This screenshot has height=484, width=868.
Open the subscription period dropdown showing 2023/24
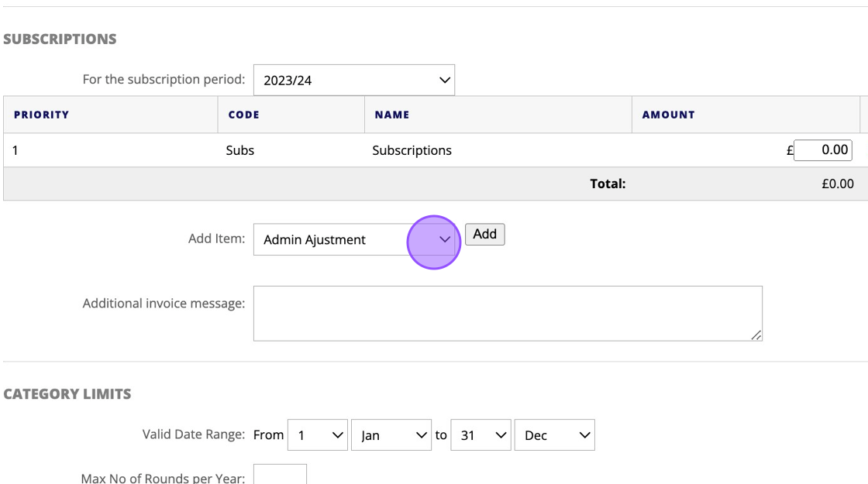point(353,81)
